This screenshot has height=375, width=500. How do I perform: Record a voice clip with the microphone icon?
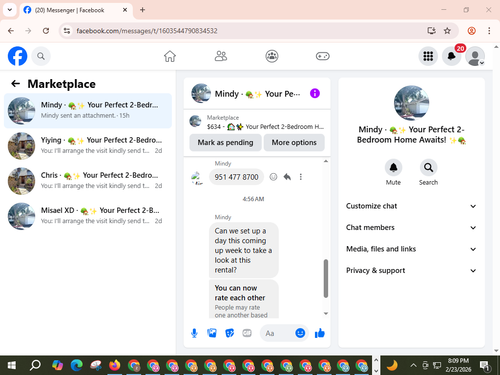coord(194,333)
